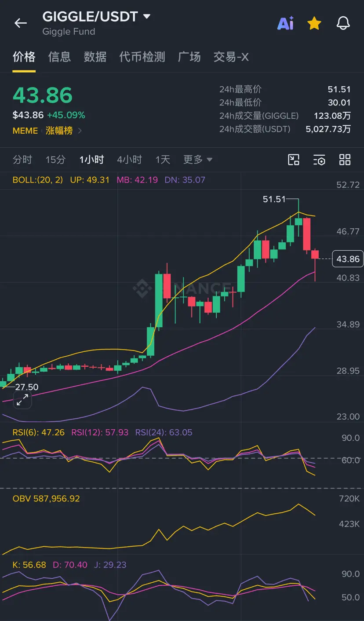Open the AI assistant icon

(x=285, y=23)
